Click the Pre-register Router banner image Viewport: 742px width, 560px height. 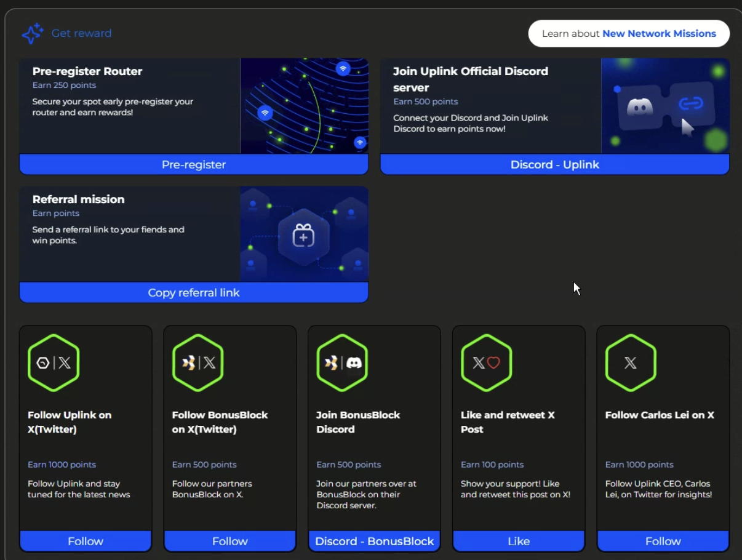click(x=305, y=106)
